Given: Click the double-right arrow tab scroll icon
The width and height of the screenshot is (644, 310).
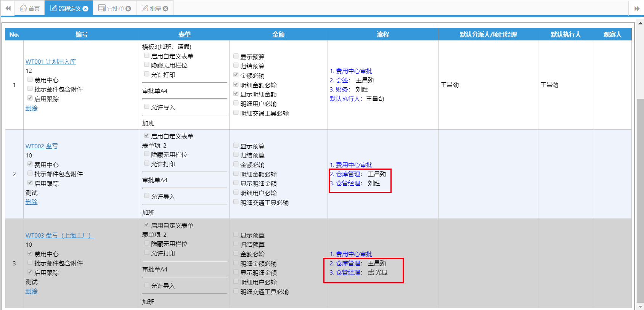Looking at the screenshot, I should point(636,8).
